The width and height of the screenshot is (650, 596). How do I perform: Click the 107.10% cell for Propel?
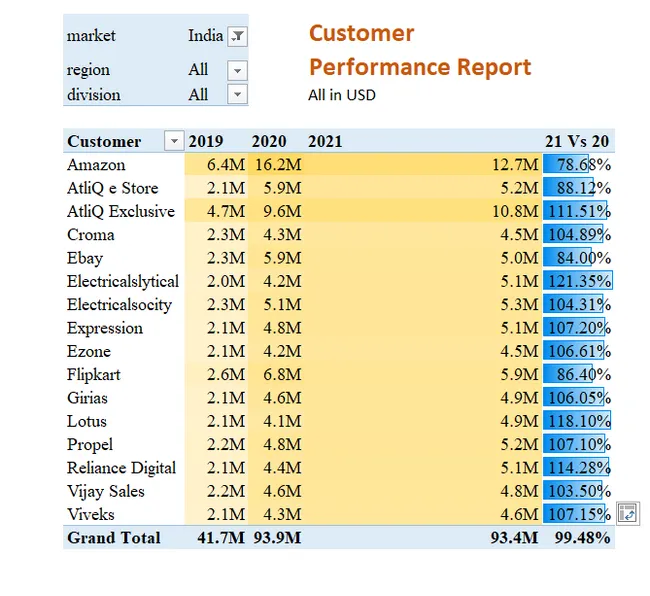point(579,445)
